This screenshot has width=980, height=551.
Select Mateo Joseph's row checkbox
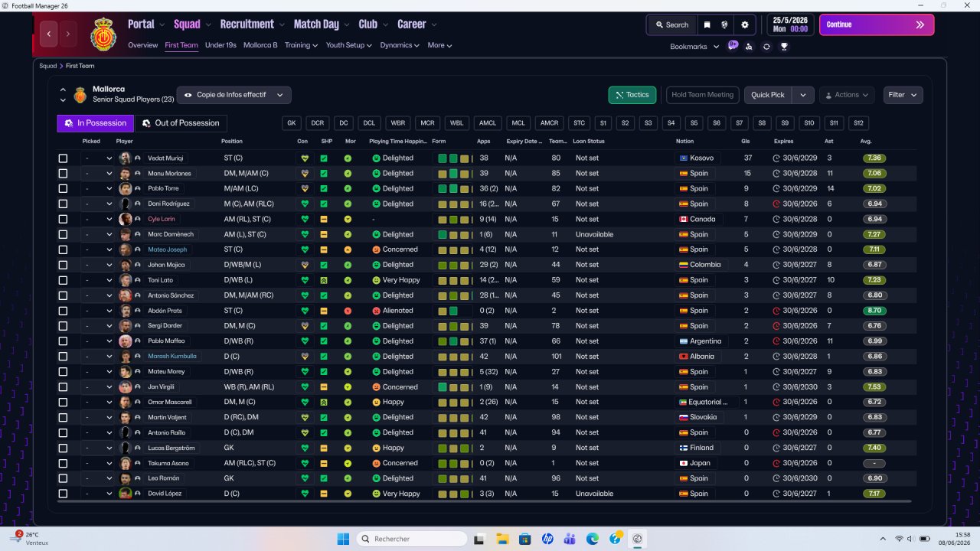pyautogui.click(x=63, y=249)
